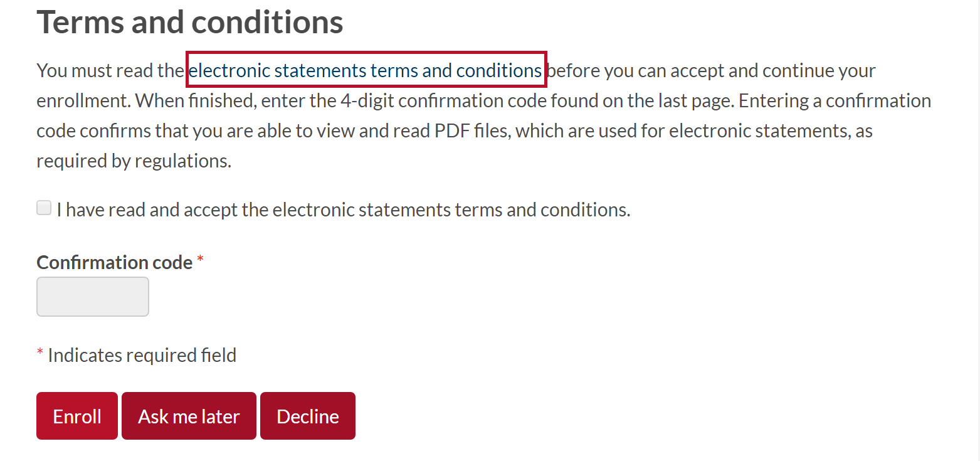The image size is (980, 461).
Task: Click the red asterisk before 'Indicates required field'
Action: [40, 354]
